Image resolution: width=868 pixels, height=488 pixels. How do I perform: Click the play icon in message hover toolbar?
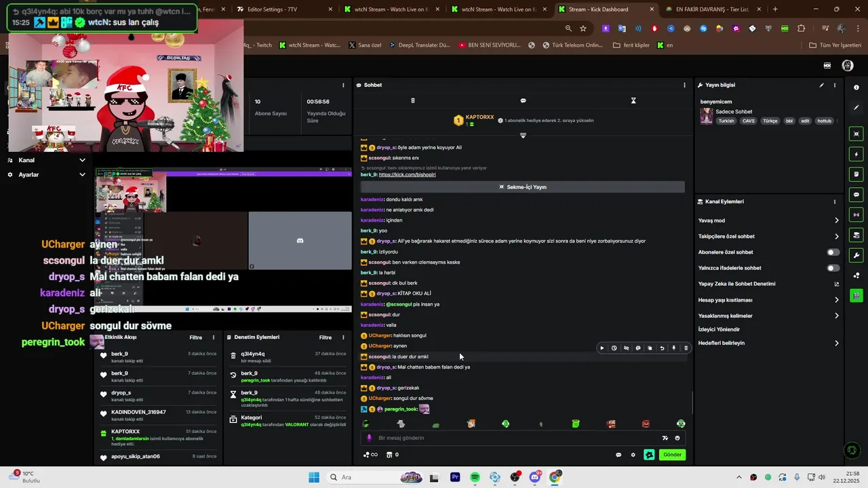[x=602, y=348]
